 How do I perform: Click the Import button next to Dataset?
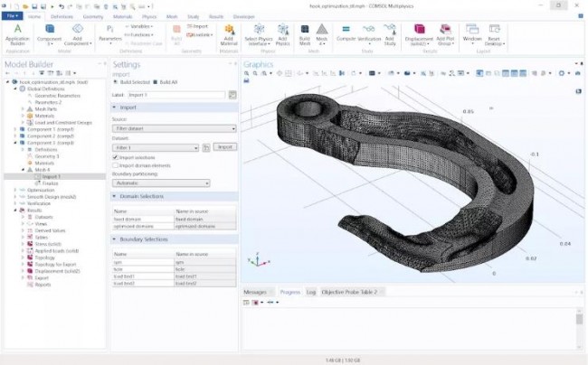click(x=224, y=146)
